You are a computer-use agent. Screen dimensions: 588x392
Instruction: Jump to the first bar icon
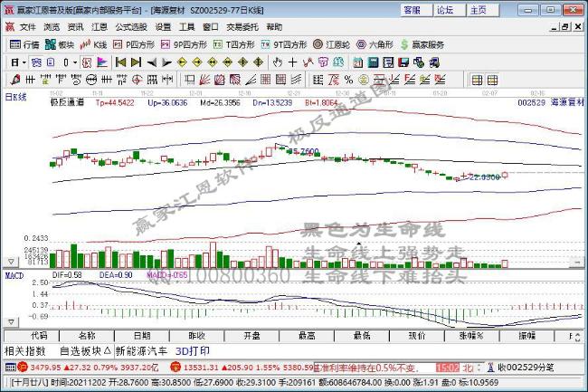[120, 62]
